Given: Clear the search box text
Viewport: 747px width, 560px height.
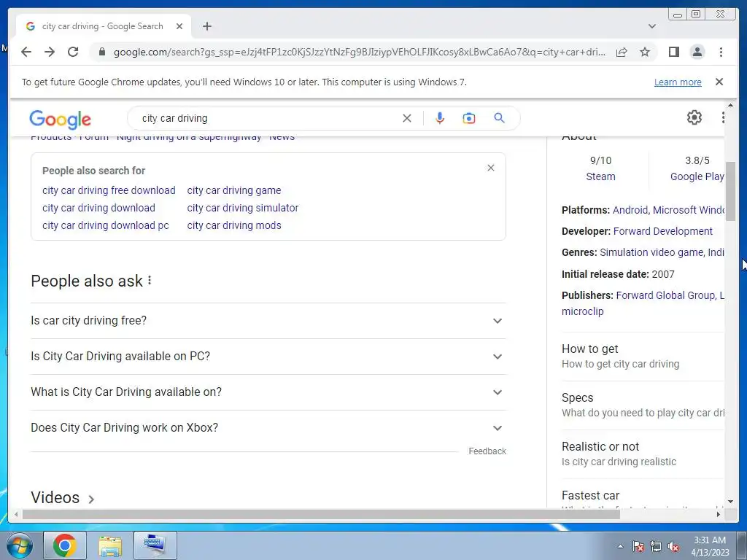Looking at the screenshot, I should [407, 118].
